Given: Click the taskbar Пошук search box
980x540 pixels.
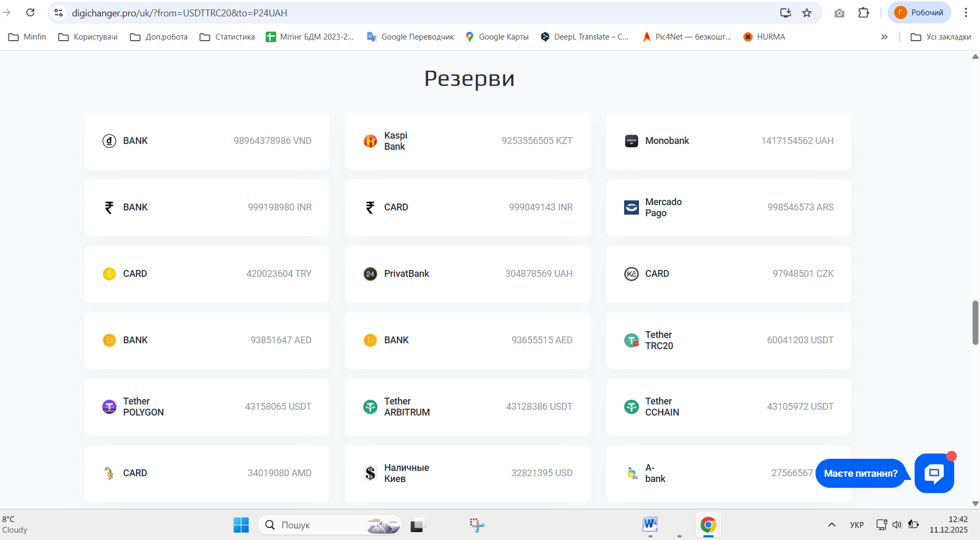Looking at the screenshot, I should click(x=329, y=525).
